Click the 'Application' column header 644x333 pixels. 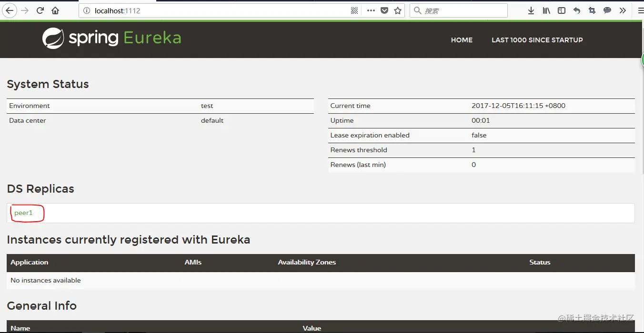click(30, 262)
